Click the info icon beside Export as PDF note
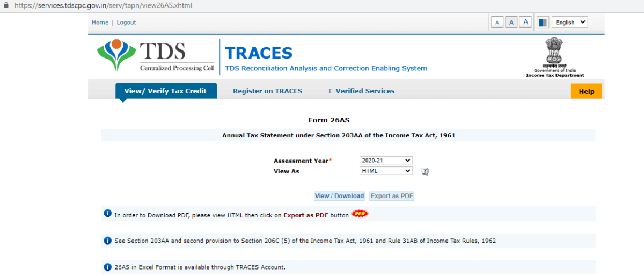 point(107,214)
